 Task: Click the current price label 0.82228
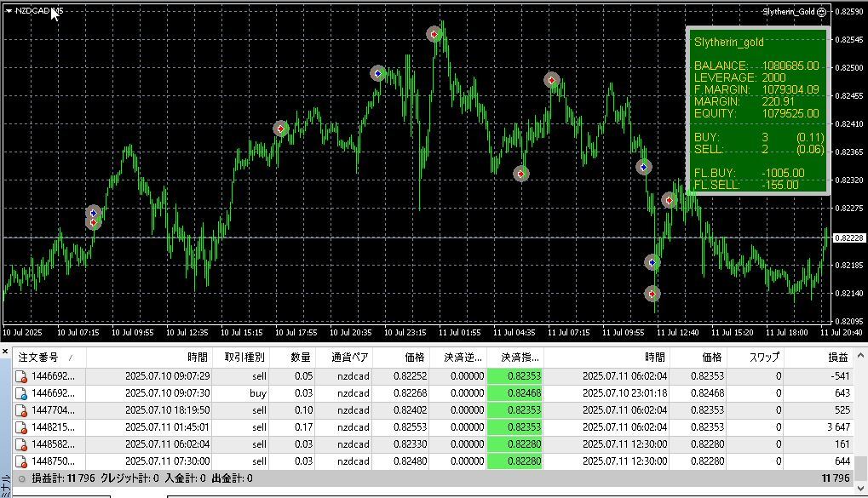pos(849,238)
